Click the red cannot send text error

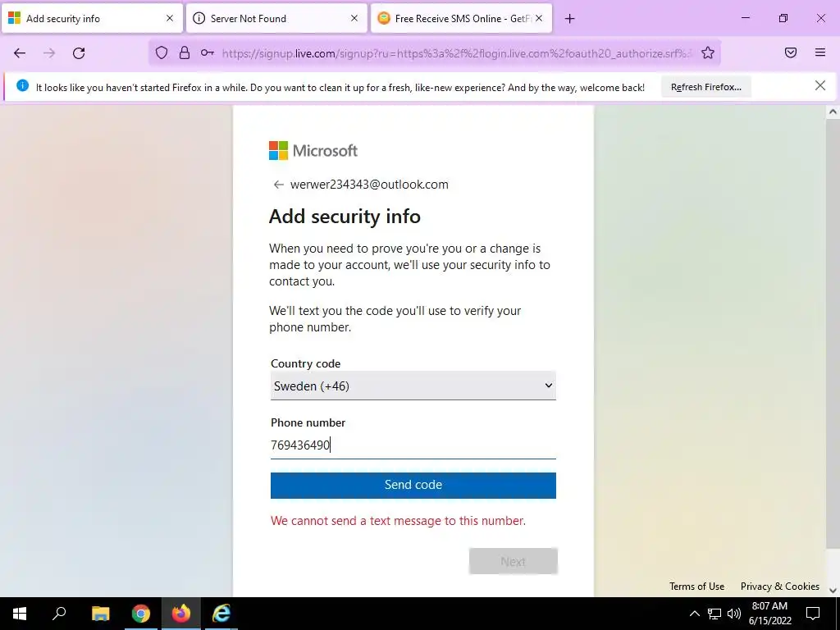(x=398, y=521)
